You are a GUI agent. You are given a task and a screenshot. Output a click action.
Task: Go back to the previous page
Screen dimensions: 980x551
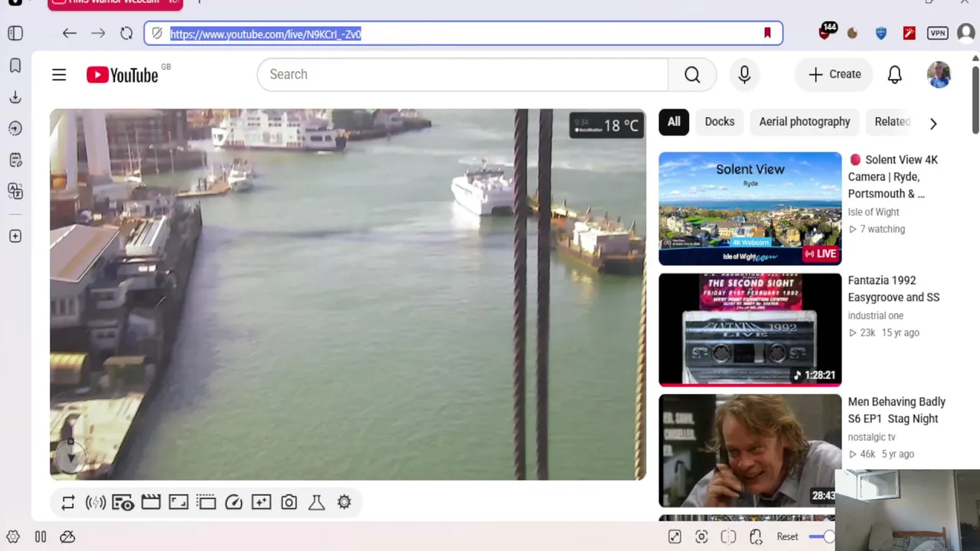[x=70, y=33]
